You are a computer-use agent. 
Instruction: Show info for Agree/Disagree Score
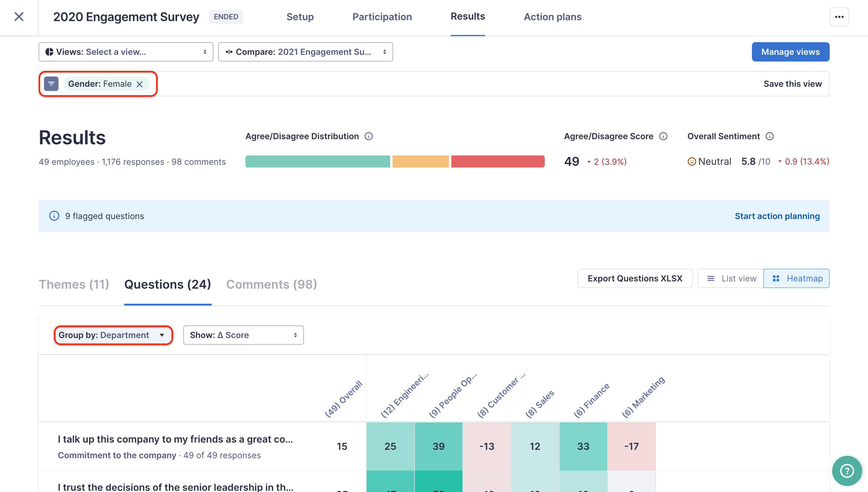click(x=663, y=136)
